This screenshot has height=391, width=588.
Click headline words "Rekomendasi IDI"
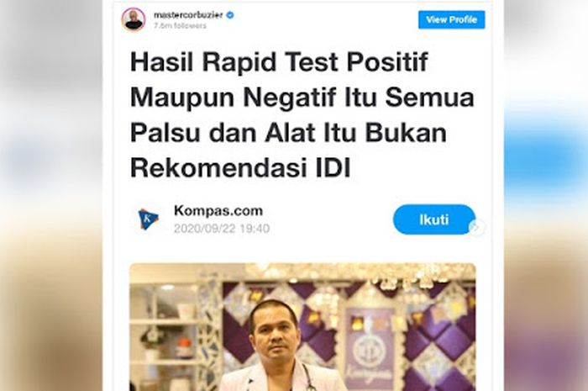(240, 168)
